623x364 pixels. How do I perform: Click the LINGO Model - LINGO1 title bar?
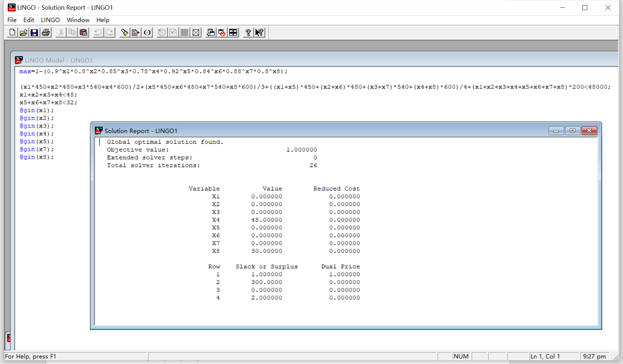(x=195, y=60)
